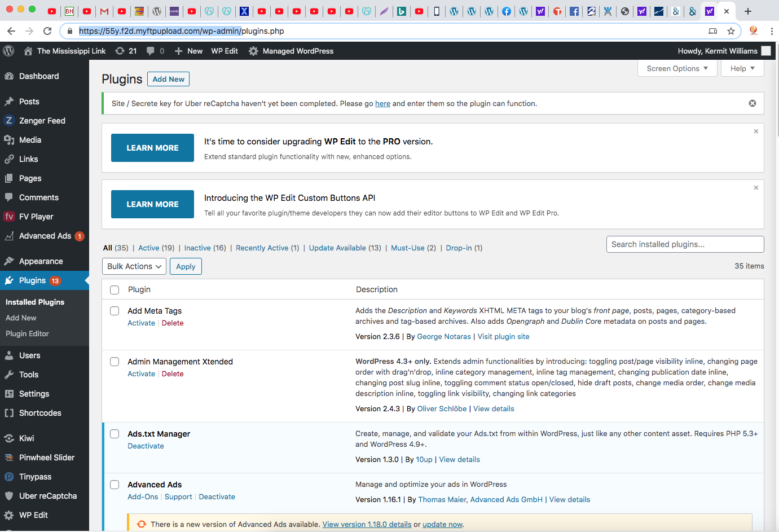Expand the Screen Options panel

677,68
